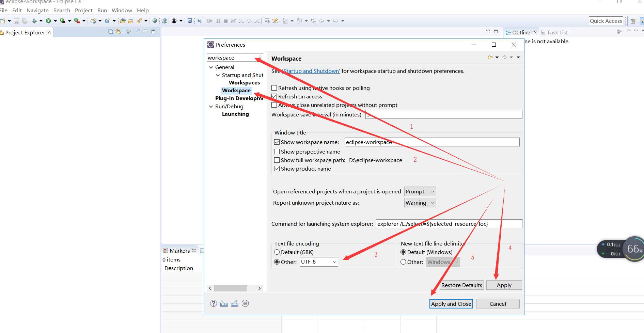Click the Export preferences icon
This screenshot has height=333, width=644.
pyautogui.click(x=234, y=303)
